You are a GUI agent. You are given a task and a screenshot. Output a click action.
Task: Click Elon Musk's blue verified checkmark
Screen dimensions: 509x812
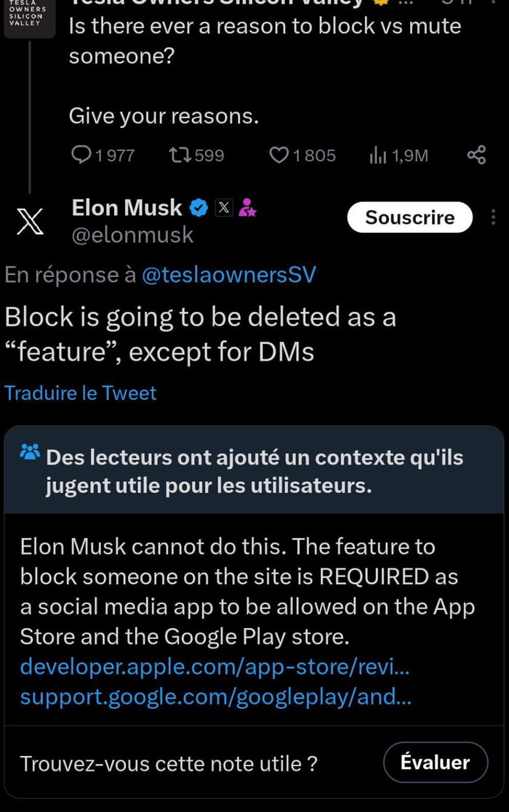coord(198,207)
